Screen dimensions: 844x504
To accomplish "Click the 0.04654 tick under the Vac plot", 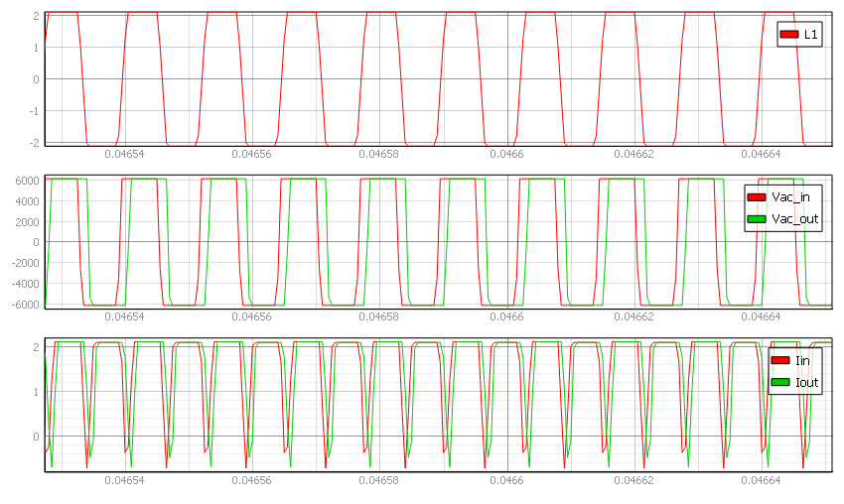I will [124, 316].
